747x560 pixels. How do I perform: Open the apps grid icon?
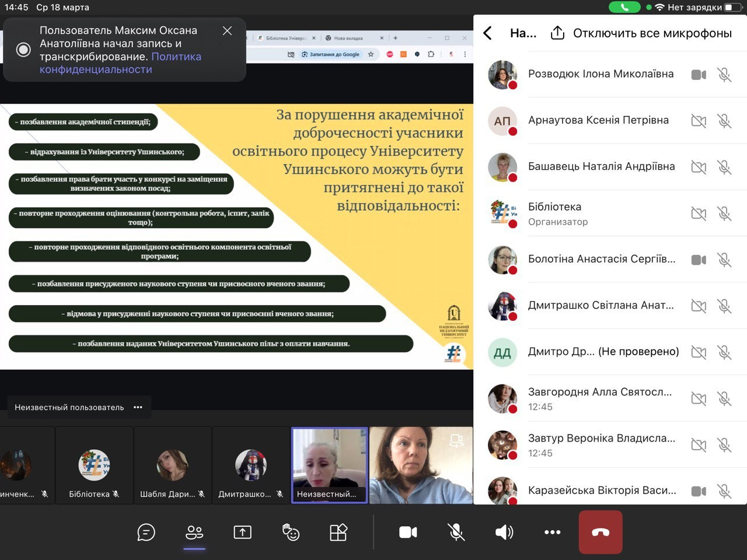(x=338, y=532)
